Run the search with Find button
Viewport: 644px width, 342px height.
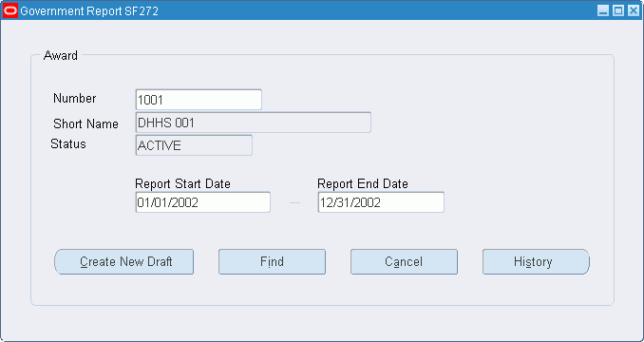(x=272, y=261)
